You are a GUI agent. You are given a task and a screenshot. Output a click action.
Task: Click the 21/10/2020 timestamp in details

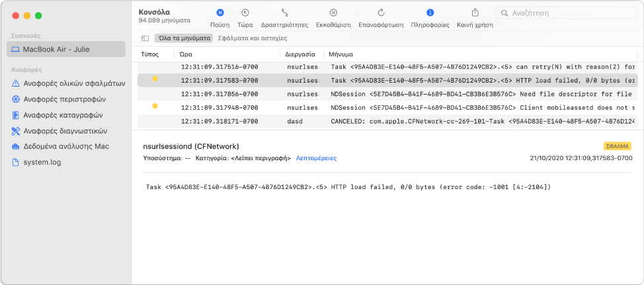[x=581, y=158]
